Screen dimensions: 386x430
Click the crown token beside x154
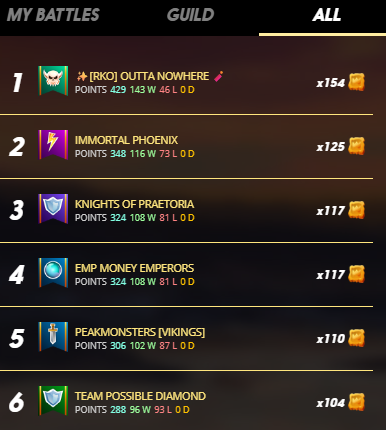[x=356, y=82]
